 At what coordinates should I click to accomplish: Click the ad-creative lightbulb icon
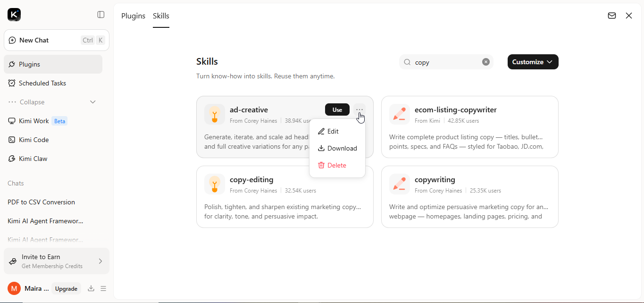(x=215, y=114)
